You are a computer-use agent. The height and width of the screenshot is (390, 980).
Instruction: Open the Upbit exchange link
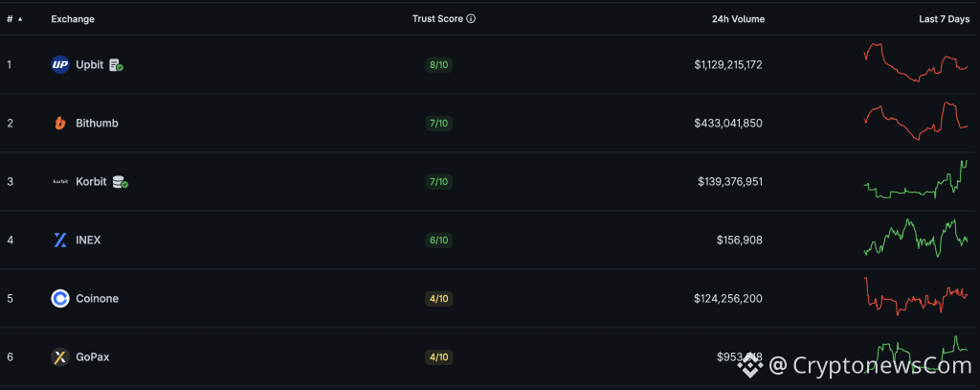(89, 65)
